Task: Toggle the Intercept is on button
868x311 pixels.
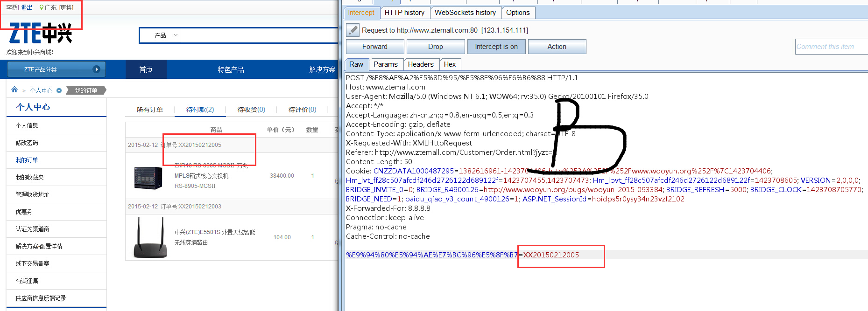Action: [496, 47]
